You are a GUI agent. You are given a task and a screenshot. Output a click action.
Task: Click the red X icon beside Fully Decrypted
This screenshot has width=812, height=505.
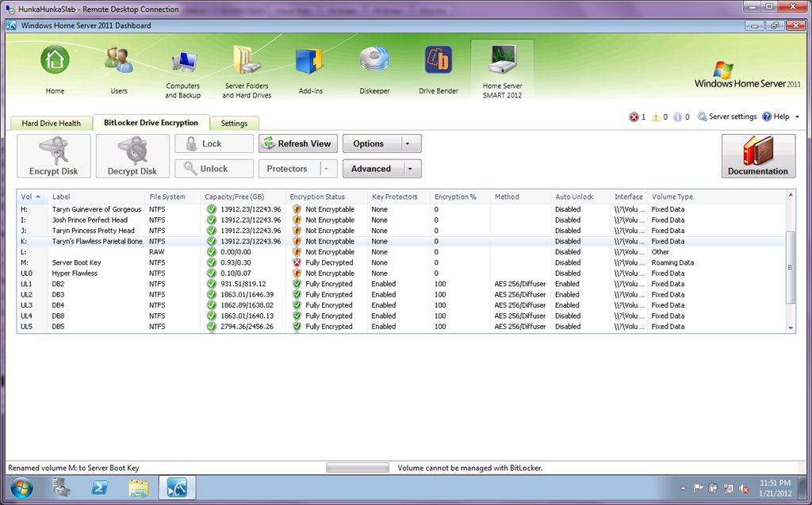coord(297,262)
